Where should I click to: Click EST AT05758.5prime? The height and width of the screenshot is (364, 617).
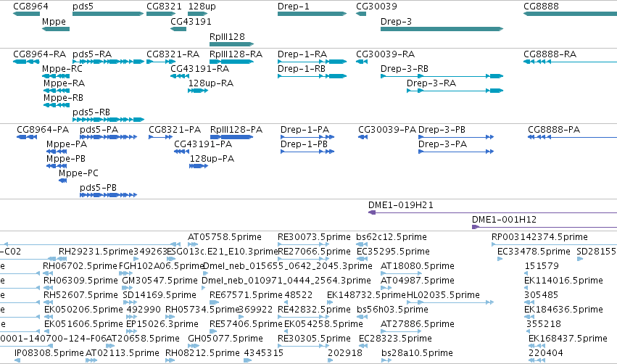click(x=192, y=244)
